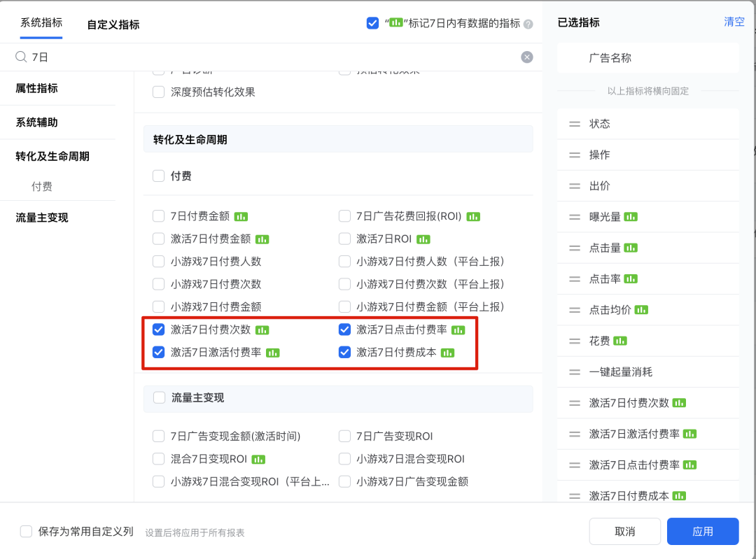Grab drag handle for 曝光量 metric
The height and width of the screenshot is (559, 756).
[x=575, y=217]
